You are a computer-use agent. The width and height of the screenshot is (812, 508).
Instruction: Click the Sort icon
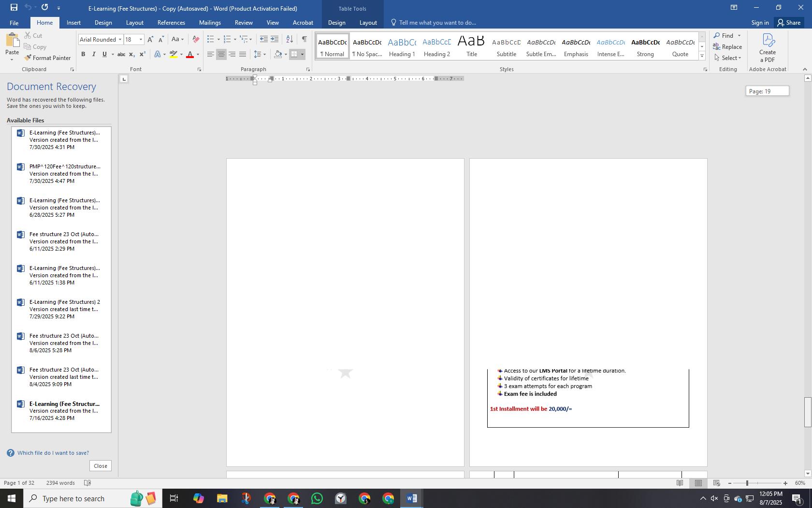(x=290, y=39)
